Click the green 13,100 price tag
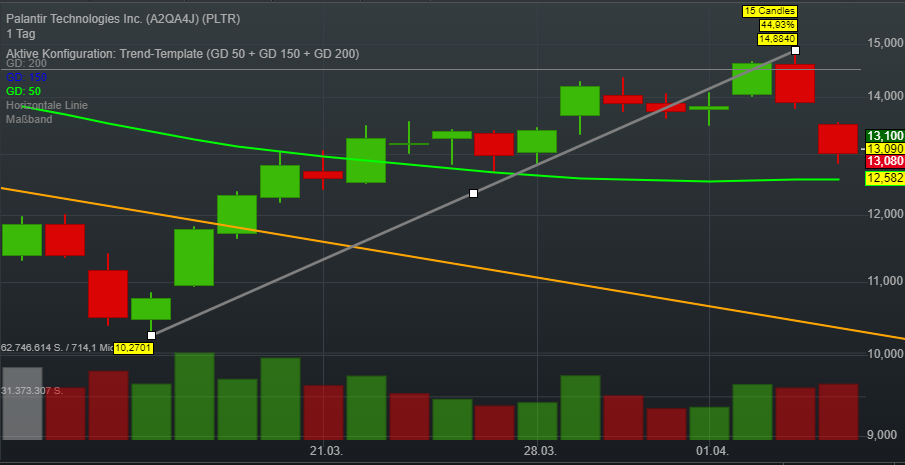This screenshot has height=465, width=905. (x=885, y=136)
